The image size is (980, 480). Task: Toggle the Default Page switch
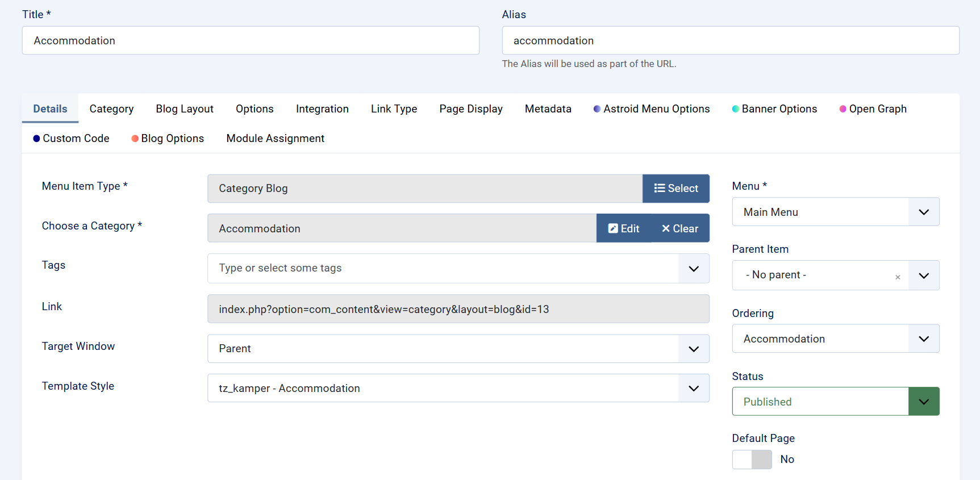[752, 460]
